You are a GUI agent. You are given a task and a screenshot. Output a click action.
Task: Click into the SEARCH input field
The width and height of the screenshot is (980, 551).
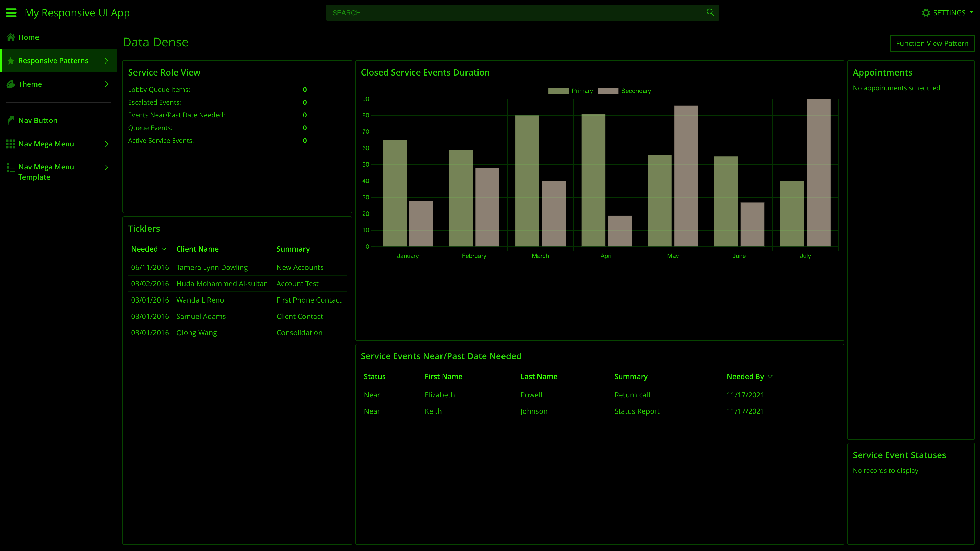point(513,13)
